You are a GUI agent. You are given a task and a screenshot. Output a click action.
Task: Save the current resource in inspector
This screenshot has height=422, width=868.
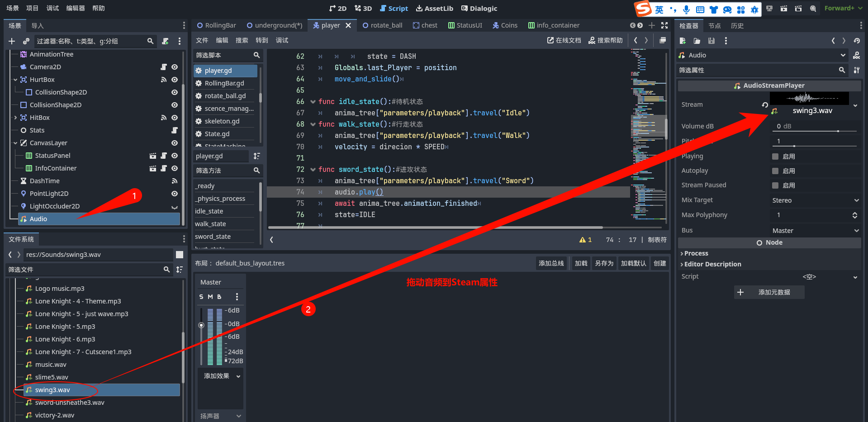coord(711,41)
